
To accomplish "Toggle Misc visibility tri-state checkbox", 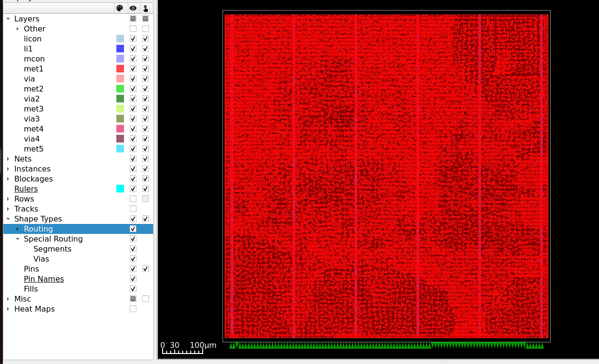I will click(133, 299).
